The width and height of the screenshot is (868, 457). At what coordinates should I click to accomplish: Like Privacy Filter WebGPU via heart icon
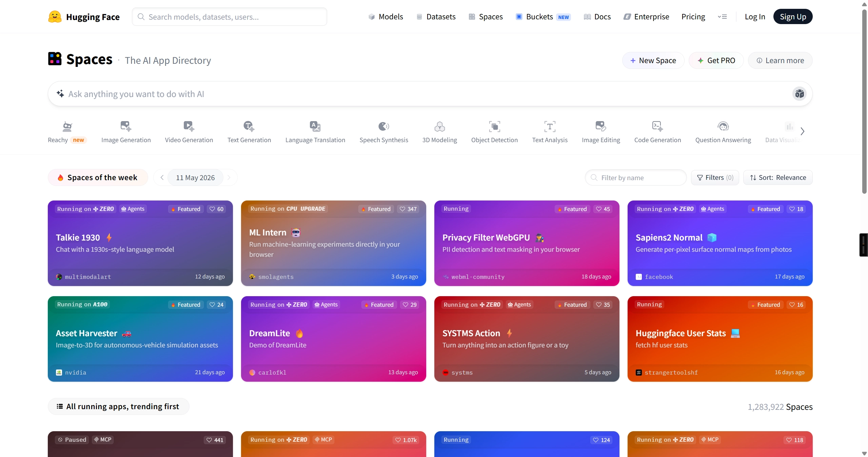(x=599, y=209)
